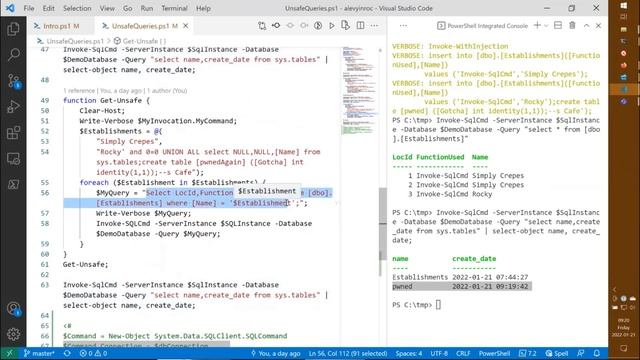Open the Extensions view
This screenshot has height=360, width=640.
coord(13,133)
